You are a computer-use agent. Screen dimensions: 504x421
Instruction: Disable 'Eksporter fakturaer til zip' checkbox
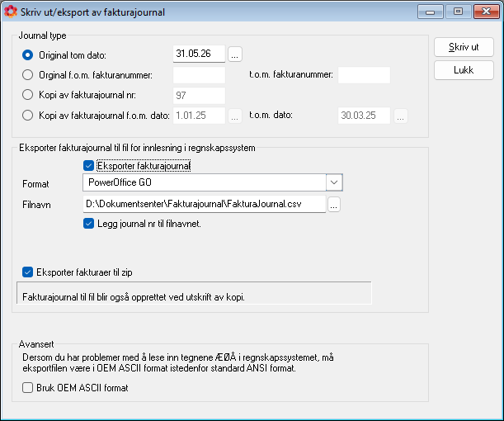pyautogui.click(x=28, y=272)
